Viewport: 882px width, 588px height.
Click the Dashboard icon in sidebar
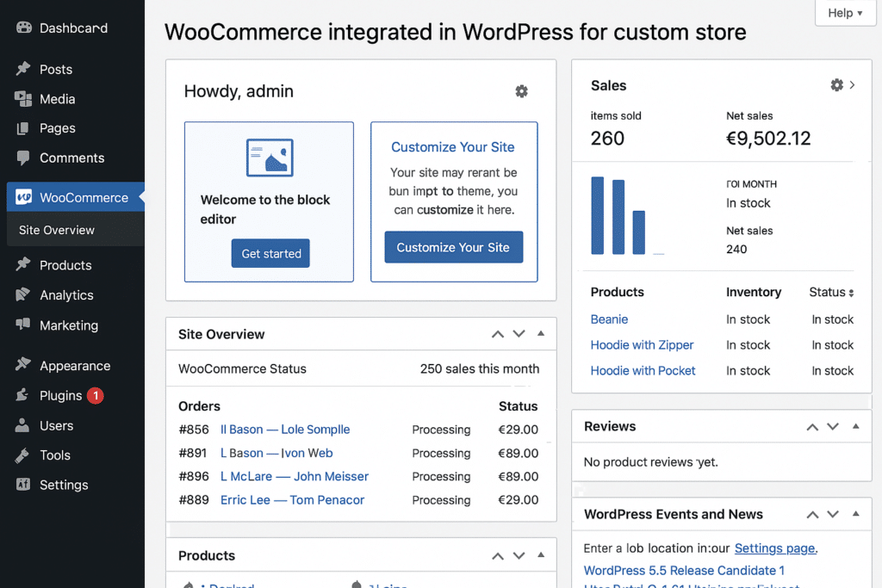pos(23,28)
